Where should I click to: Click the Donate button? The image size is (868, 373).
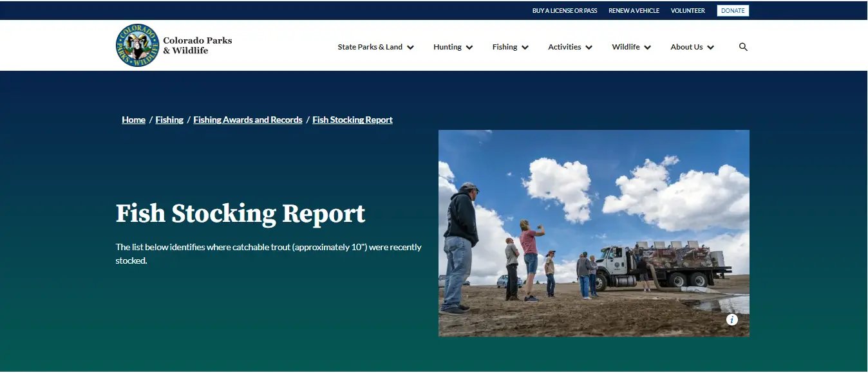[733, 11]
